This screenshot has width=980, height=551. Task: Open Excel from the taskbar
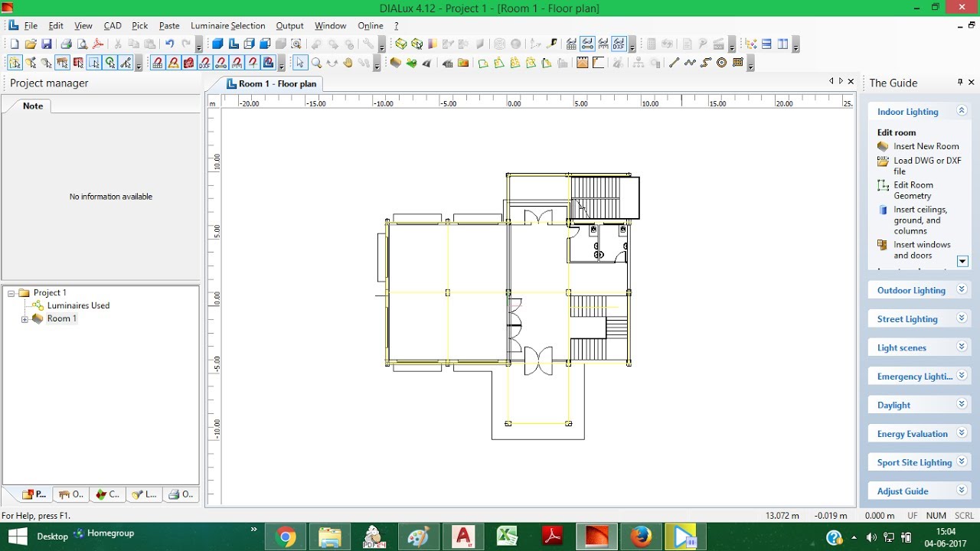pyautogui.click(x=507, y=536)
